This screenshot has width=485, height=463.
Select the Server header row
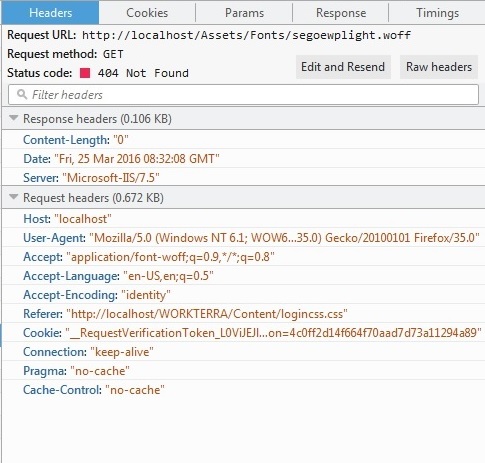point(243,178)
